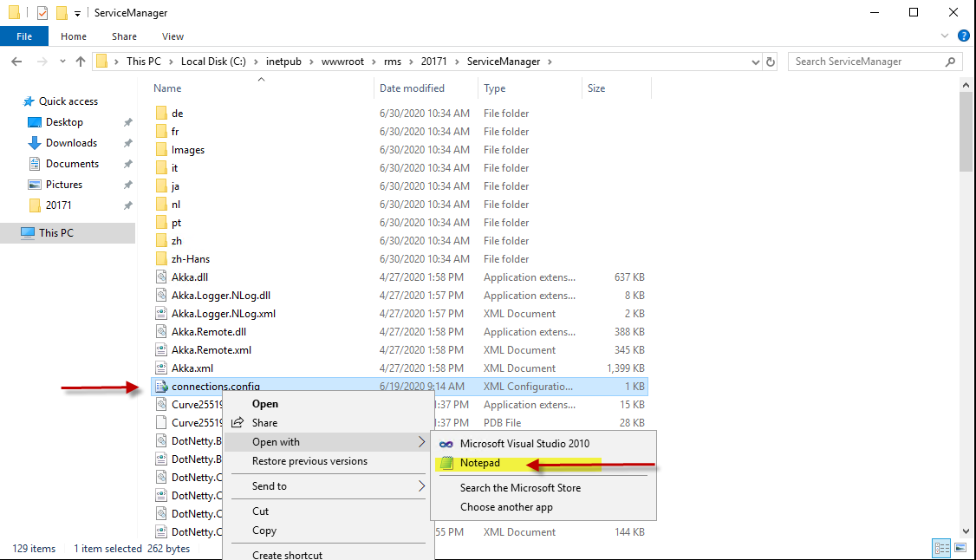Switch to the Home ribbon tab

[x=74, y=36]
